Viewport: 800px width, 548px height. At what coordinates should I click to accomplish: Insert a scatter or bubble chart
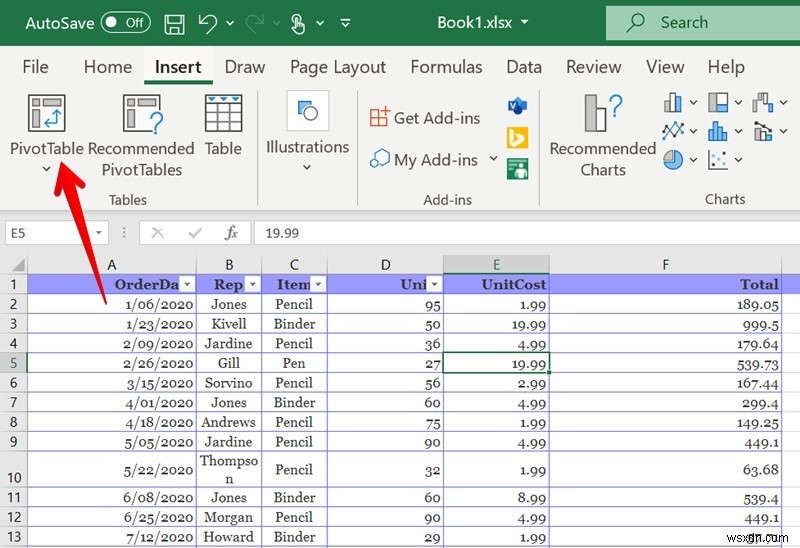tap(717, 160)
